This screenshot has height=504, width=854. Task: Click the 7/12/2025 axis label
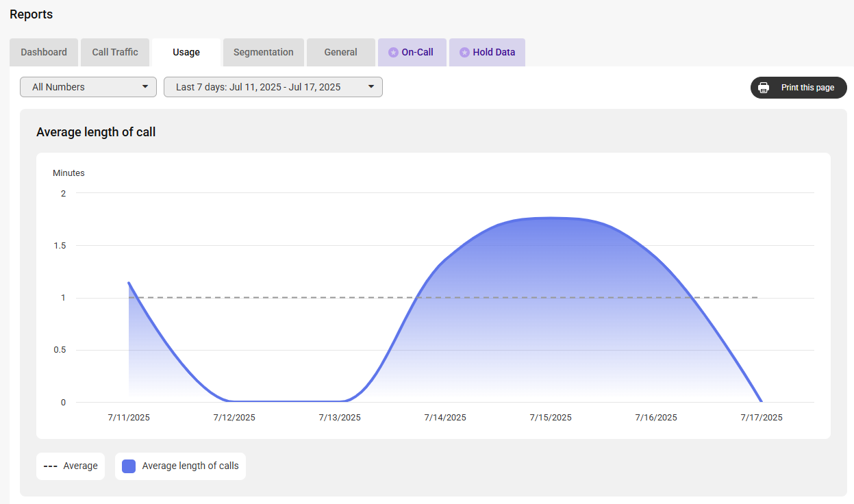pos(234,417)
